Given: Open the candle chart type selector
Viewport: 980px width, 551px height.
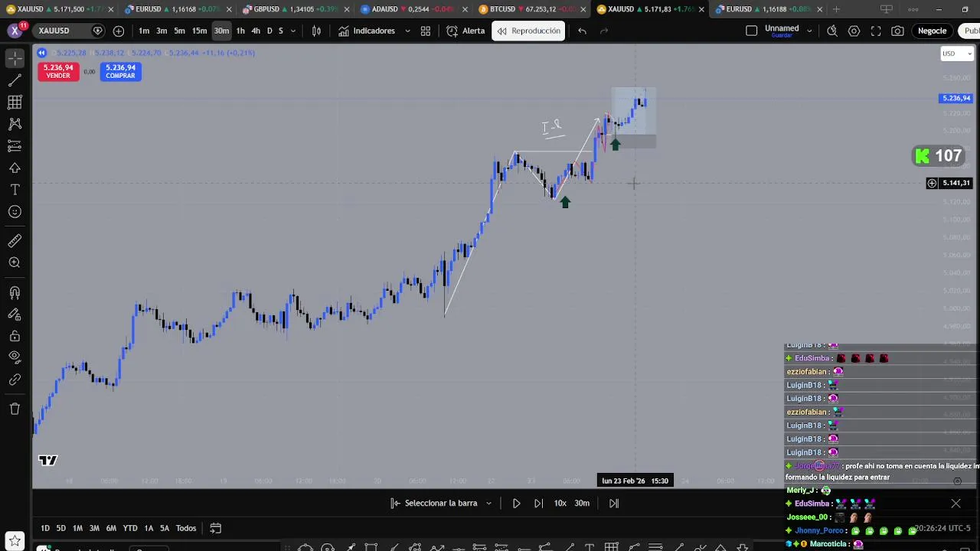Looking at the screenshot, I should coord(316,31).
